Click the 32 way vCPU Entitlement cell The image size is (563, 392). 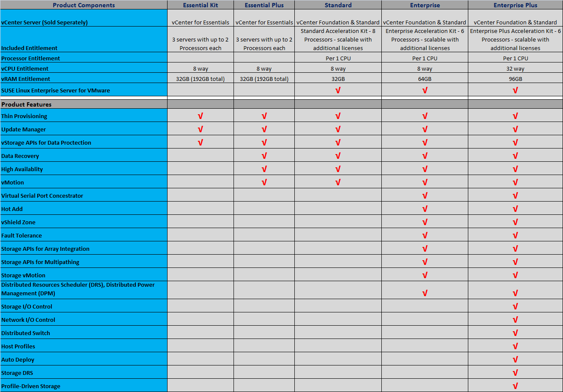coord(515,68)
